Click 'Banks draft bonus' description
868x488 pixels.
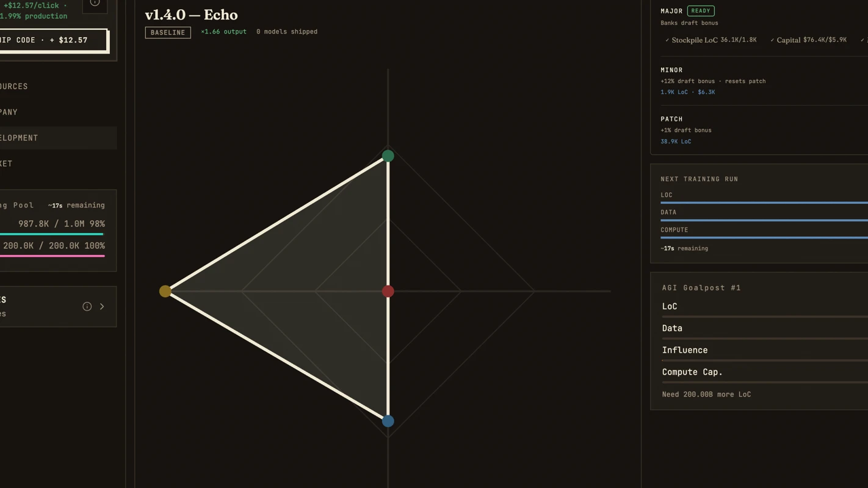click(689, 23)
